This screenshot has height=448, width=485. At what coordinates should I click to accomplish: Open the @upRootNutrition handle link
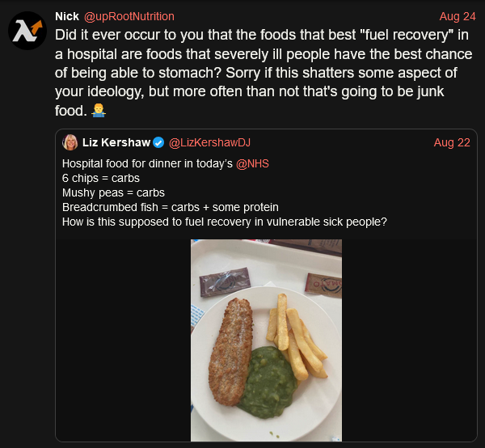[129, 16]
